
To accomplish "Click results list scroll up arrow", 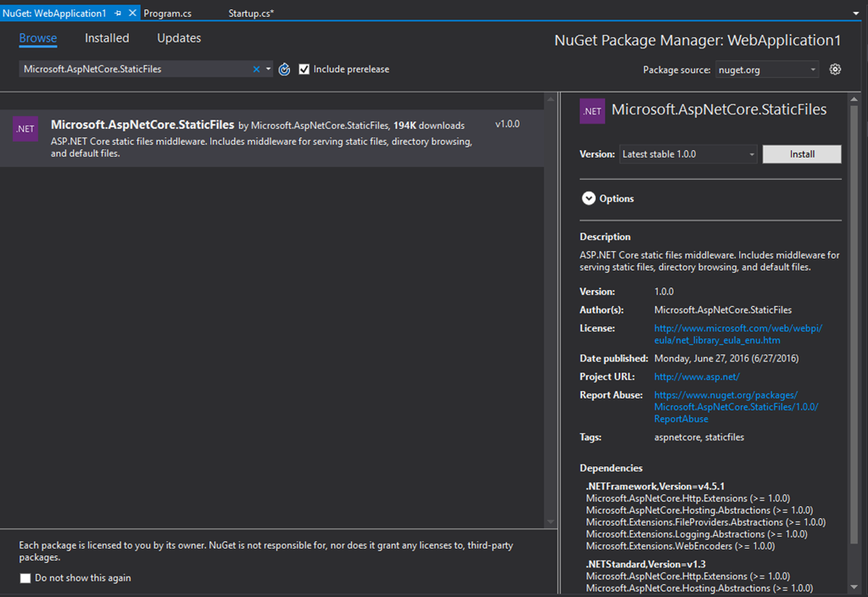I will 550,99.
